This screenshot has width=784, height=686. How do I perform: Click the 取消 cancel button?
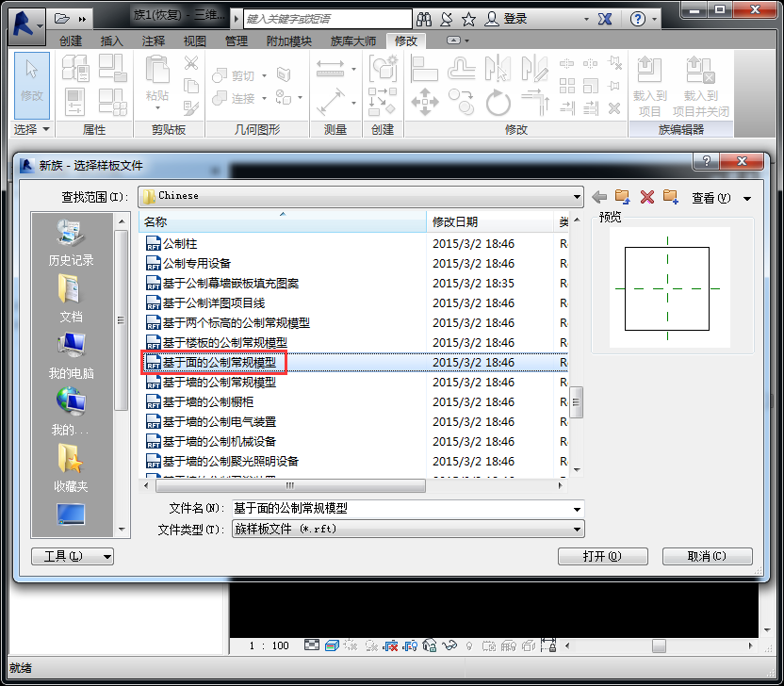click(x=706, y=557)
